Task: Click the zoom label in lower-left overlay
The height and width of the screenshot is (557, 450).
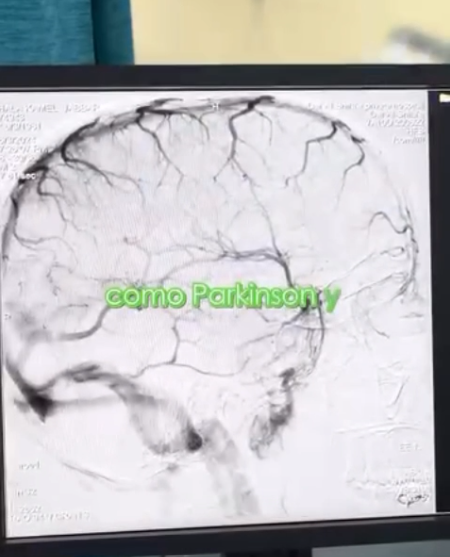Action: tap(29, 466)
